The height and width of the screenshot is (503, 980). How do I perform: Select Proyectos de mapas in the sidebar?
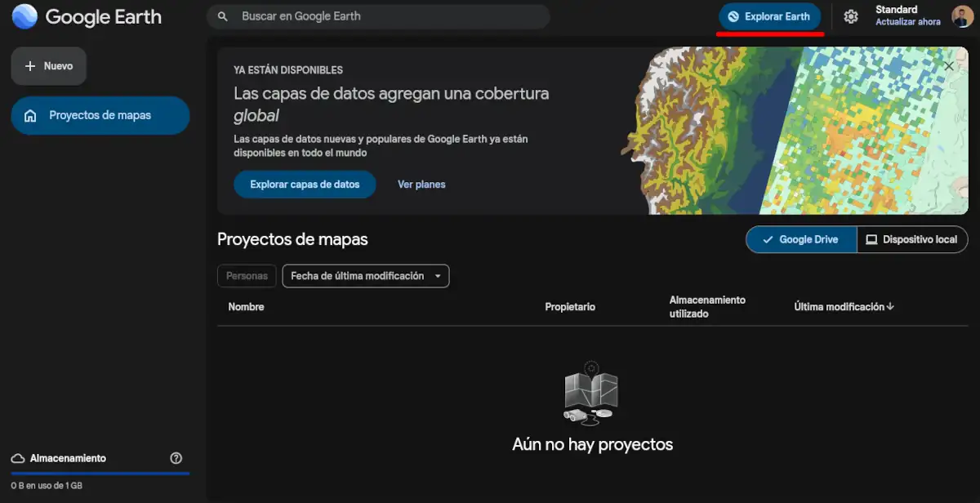pyautogui.click(x=100, y=115)
